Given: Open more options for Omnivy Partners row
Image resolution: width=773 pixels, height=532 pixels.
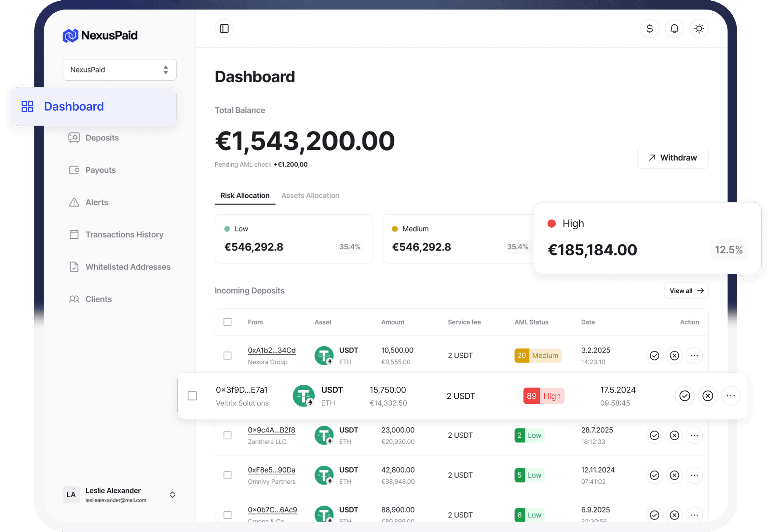Looking at the screenshot, I should [694, 475].
